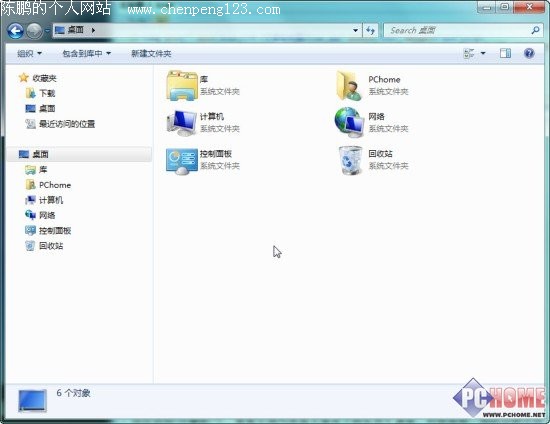Click the 网络 label in file list

coord(376,116)
